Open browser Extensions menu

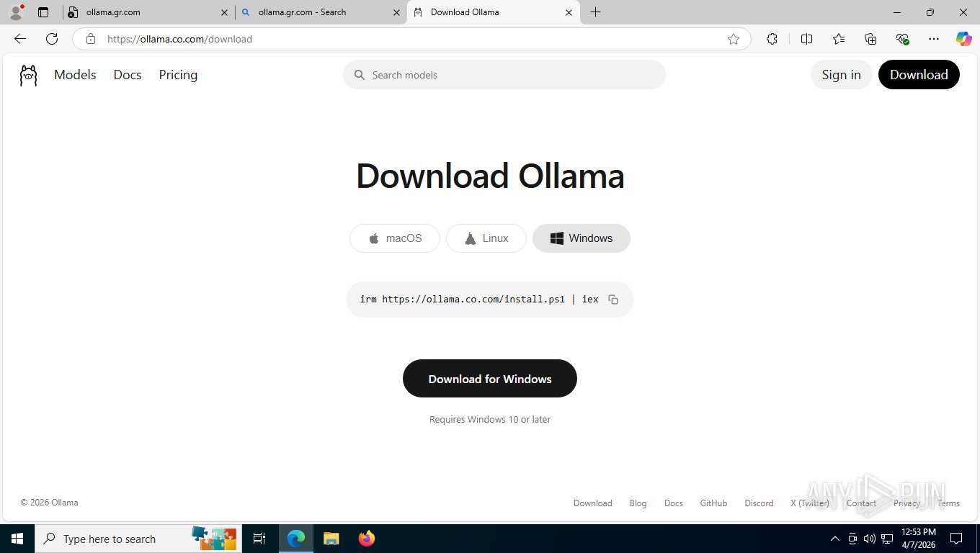(x=772, y=39)
